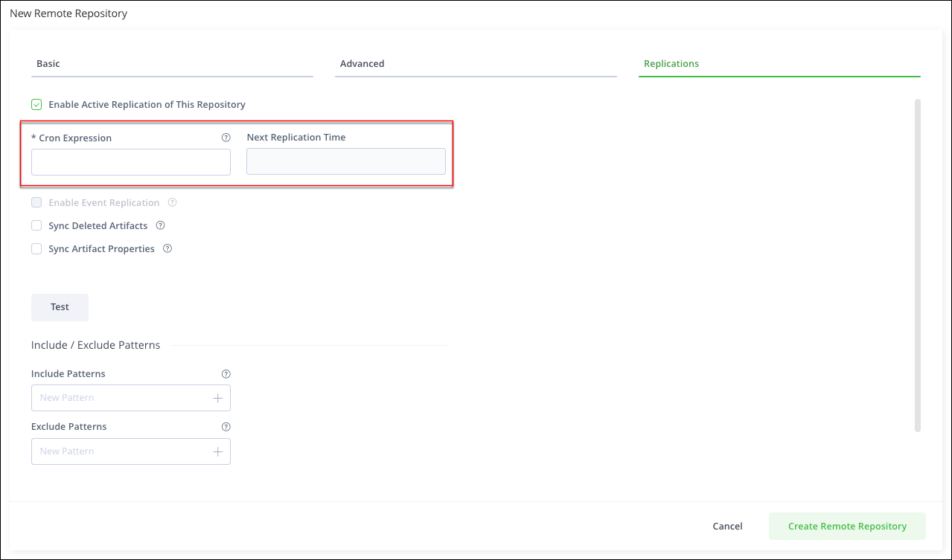
Task: Focus the Cron Expression input field
Action: 131,162
